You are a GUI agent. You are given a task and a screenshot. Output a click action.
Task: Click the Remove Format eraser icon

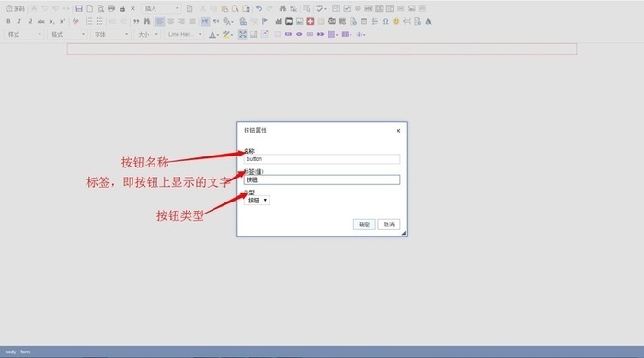coord(75,21)
